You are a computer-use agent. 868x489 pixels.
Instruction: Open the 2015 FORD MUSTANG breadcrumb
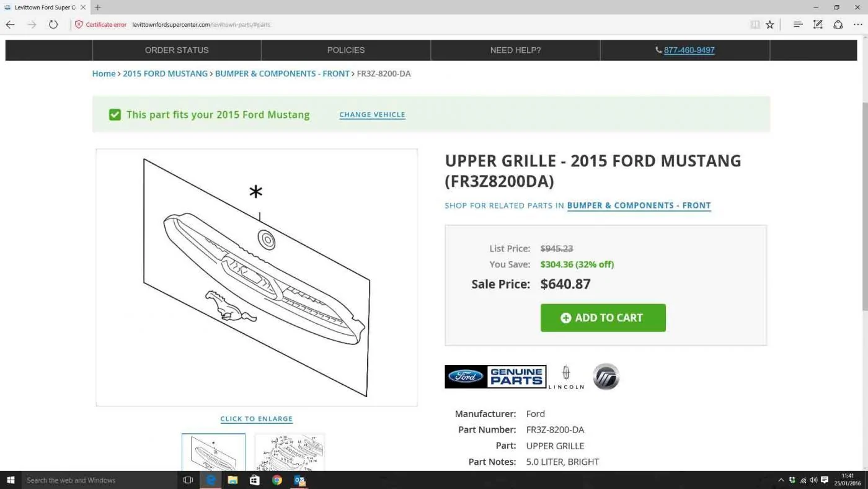point(165,73)
